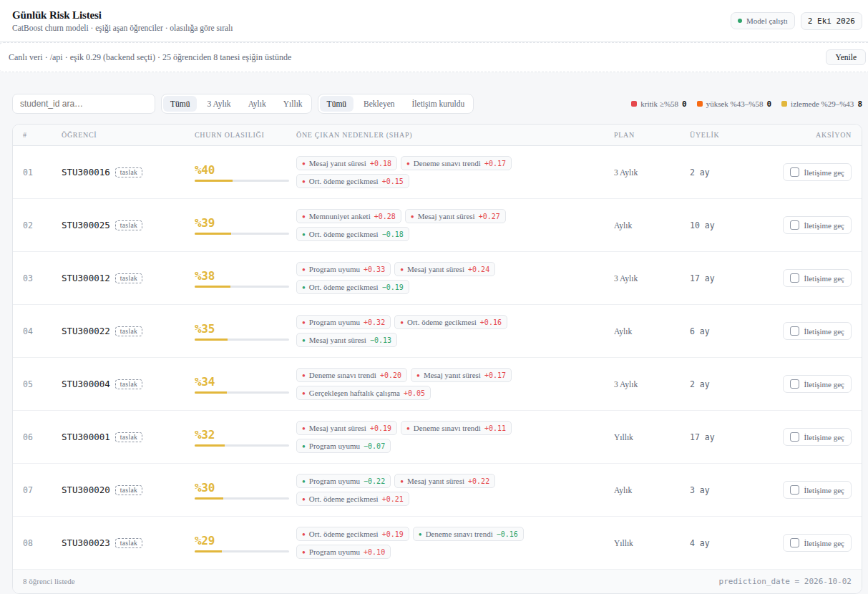Click the Yenile refresh button

[x=846, y=57]
